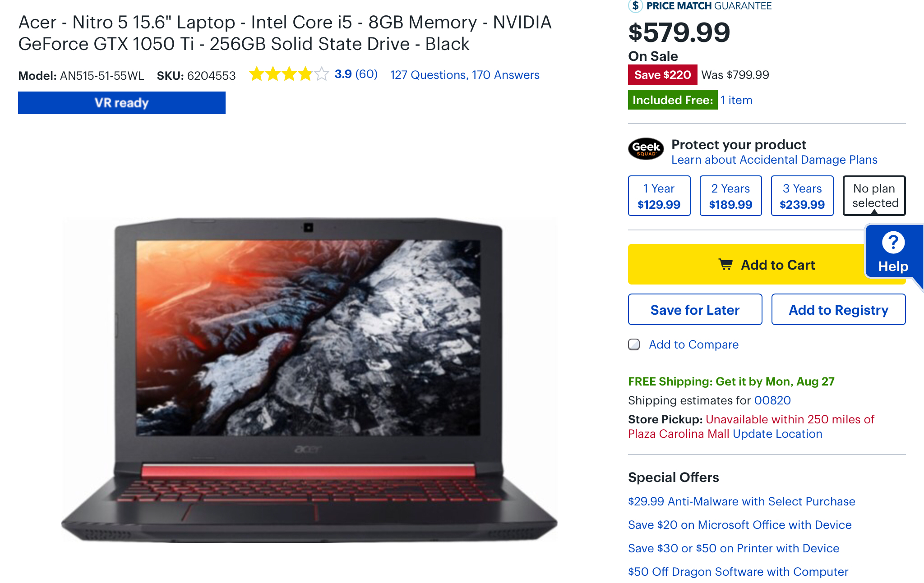Image resolution: width=924 pixels, height=583 pixels.
Task: Select the No plan selected option
Action: click(x=874, y=196)
